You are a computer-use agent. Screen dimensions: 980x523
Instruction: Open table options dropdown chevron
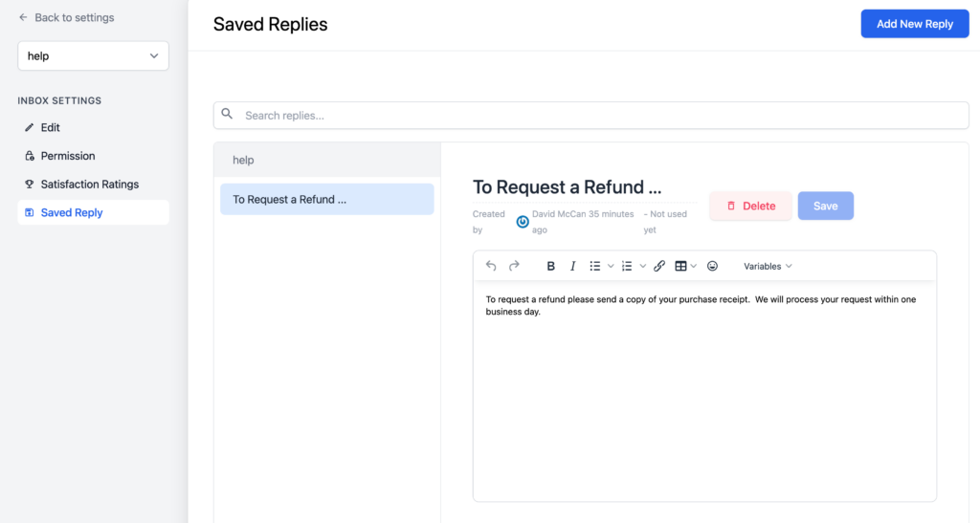point(694,267)
